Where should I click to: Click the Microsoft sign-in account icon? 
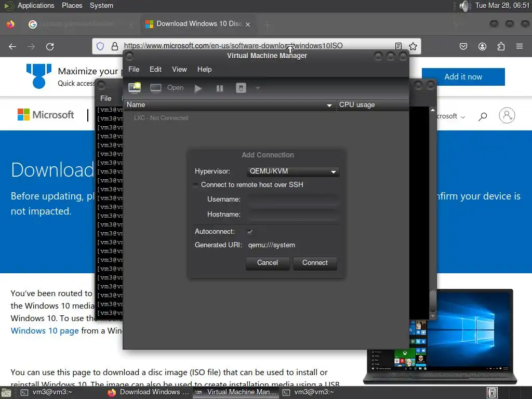tap(507, 115)
